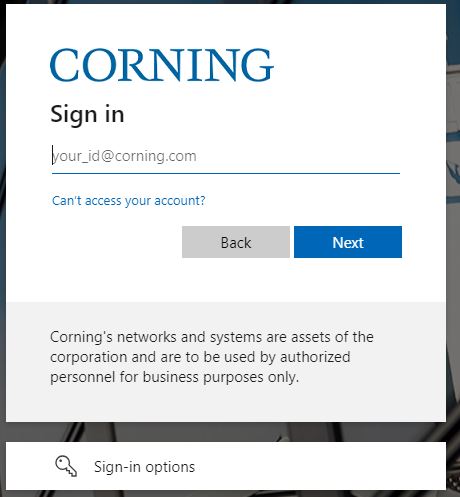Click the empty area of Sign-in options bar
The height and width of the screenshot is (497, 460).
point(320,466)
